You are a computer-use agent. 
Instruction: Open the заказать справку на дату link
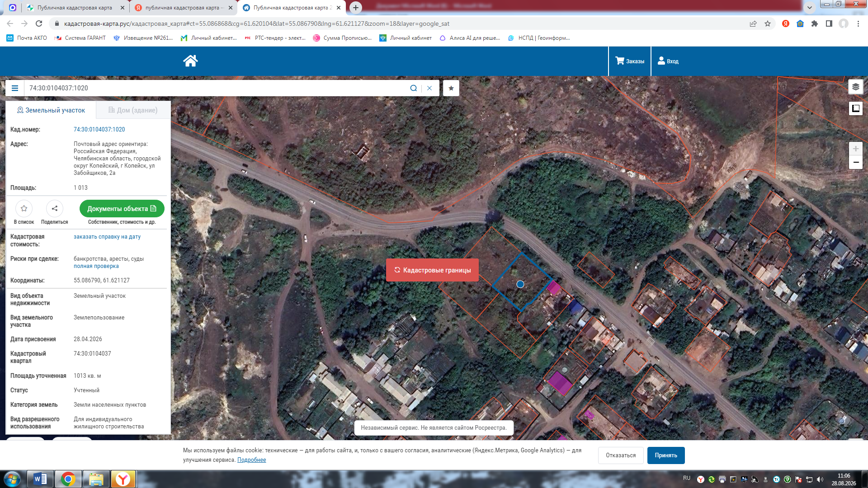tap(107, 237)
